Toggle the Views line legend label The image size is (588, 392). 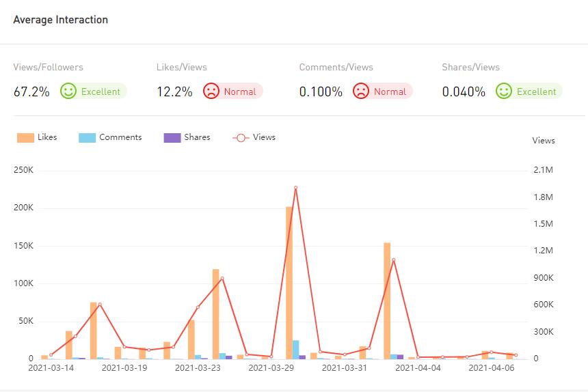click(x=264, y=137)
